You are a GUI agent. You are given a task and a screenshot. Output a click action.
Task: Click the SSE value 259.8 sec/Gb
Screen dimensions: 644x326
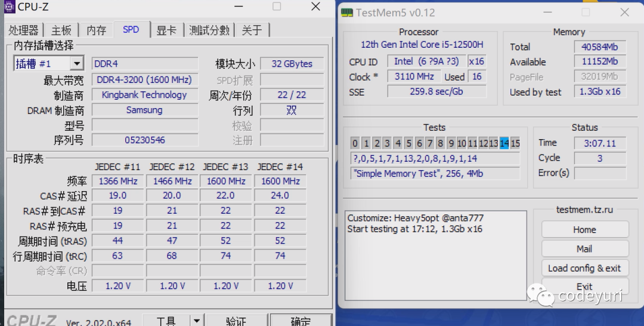(x=436, y=91)
